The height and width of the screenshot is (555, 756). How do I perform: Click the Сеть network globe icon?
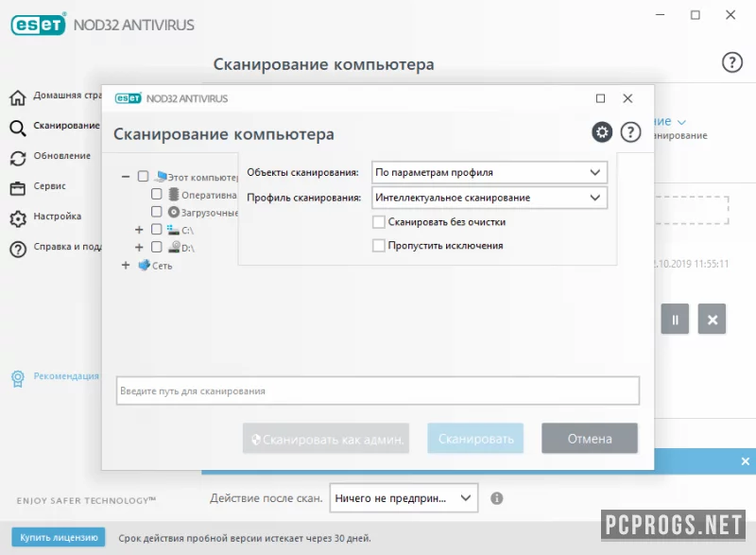coord(145,265)
